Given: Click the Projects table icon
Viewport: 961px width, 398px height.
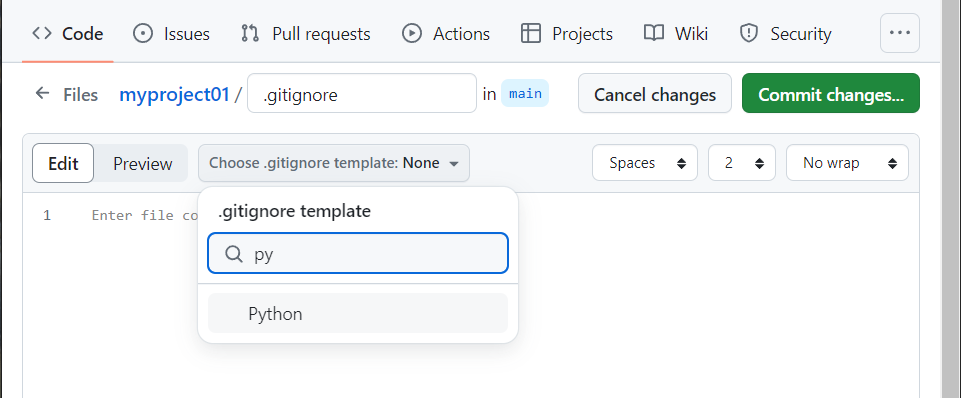Looking at the screenshot, I should click(531, 33).
